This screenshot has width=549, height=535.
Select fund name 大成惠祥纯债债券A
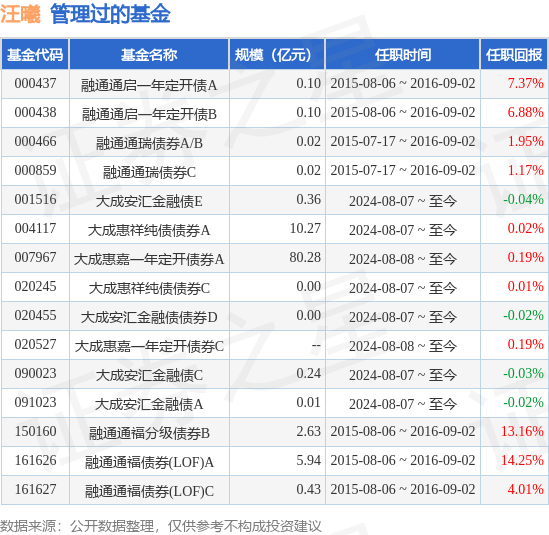click(149, 230)
